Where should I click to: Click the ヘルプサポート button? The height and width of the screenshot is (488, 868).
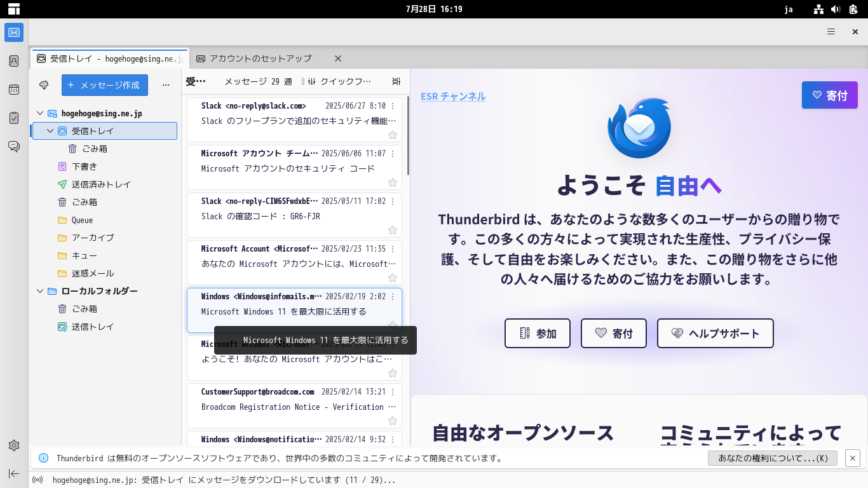coord(715,334)
